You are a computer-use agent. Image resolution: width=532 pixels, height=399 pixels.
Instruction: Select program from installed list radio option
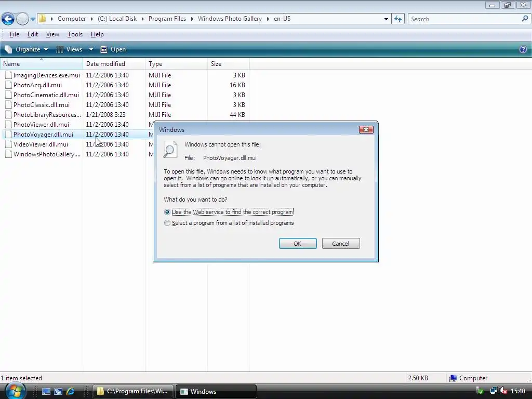click(167, 223)
